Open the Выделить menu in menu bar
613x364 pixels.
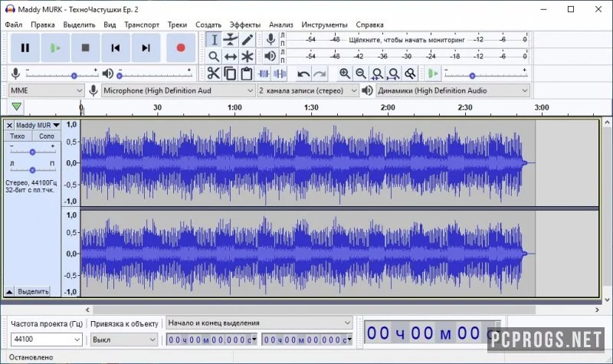click(80, 25)
